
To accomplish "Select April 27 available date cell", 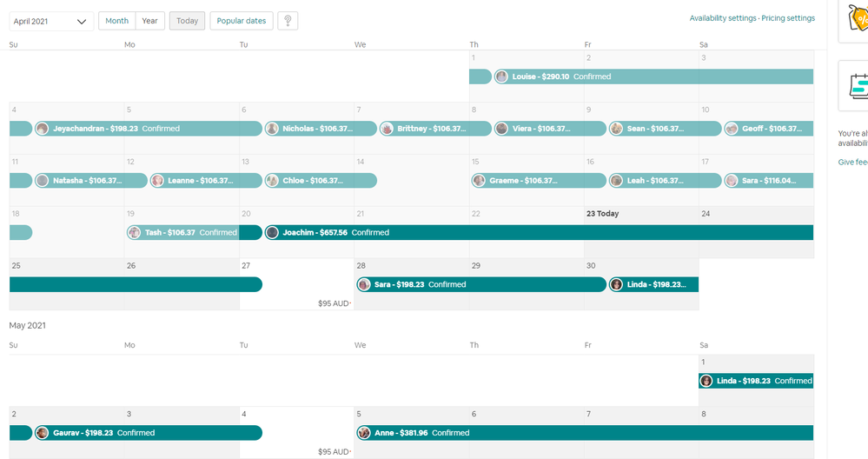I will pyautogui.click(x=297, y=294).
